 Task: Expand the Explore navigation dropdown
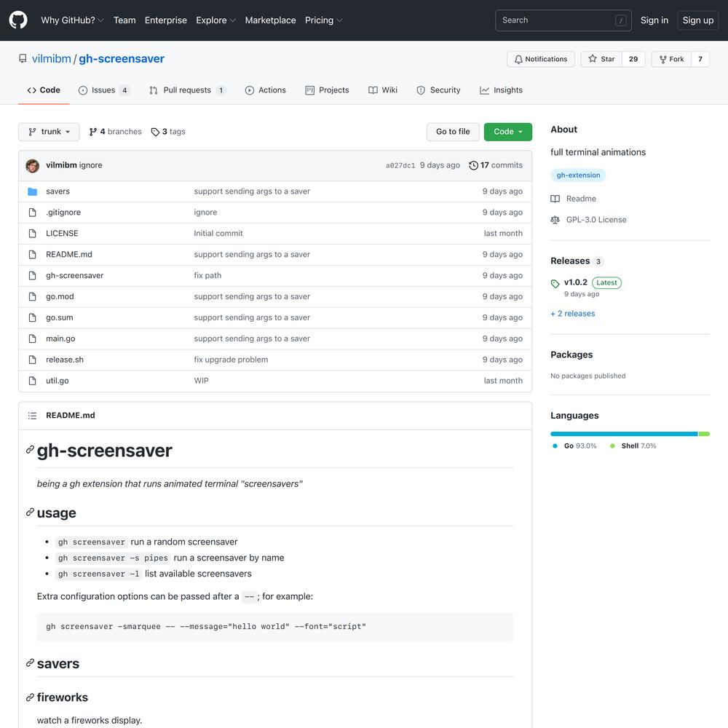click(x=216, y=20)
